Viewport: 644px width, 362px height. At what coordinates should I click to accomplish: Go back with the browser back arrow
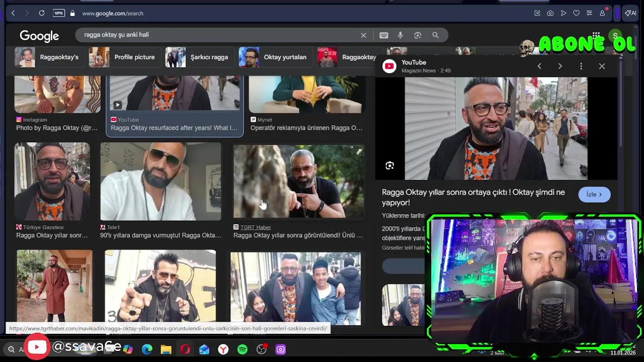click(x=13, y=13)
